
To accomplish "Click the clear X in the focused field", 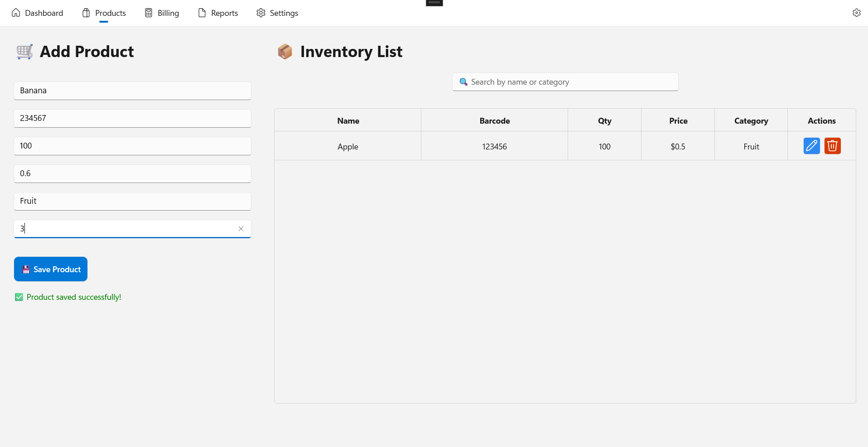I will pos(241,229).
